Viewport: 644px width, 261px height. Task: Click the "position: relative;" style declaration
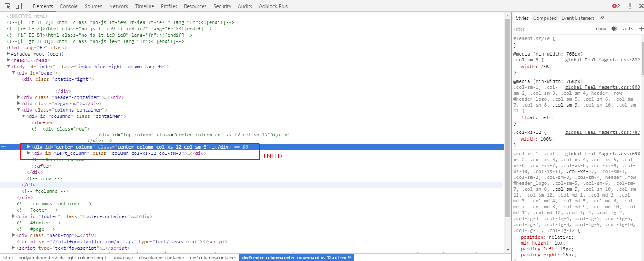[547, 237]
